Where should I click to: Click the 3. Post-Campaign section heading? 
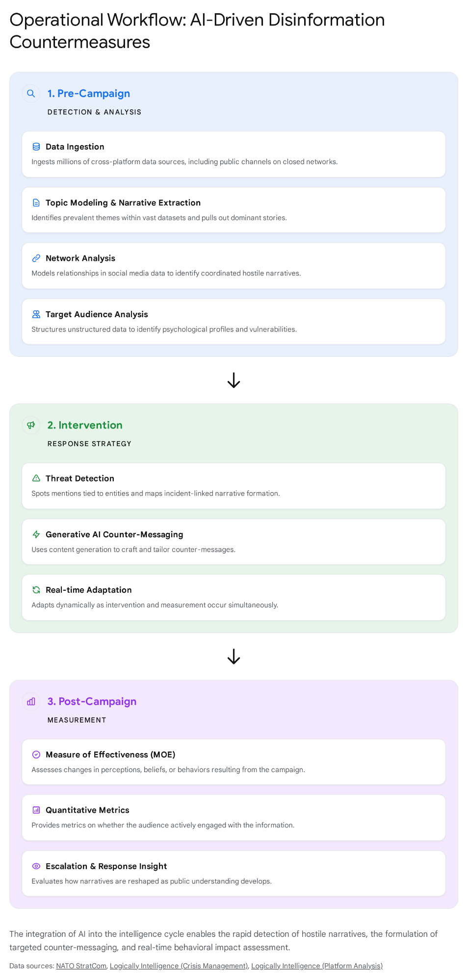click(x=92, y=702)
